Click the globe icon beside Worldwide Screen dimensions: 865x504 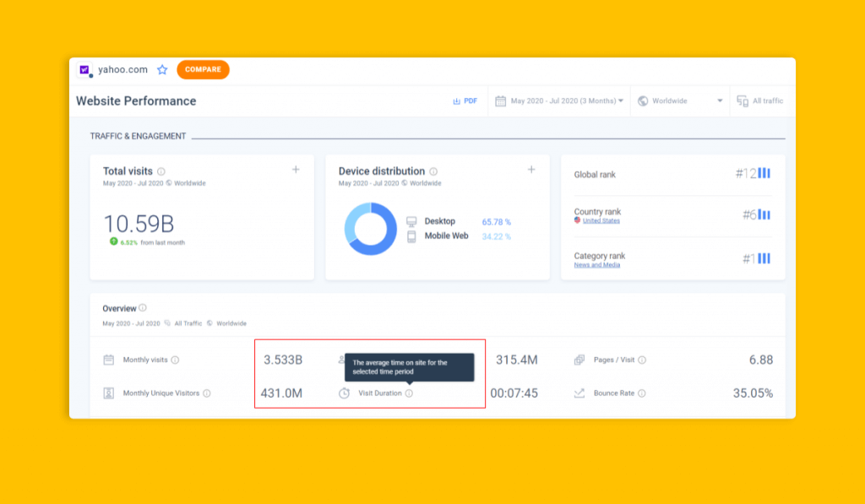tap(642, 100)
